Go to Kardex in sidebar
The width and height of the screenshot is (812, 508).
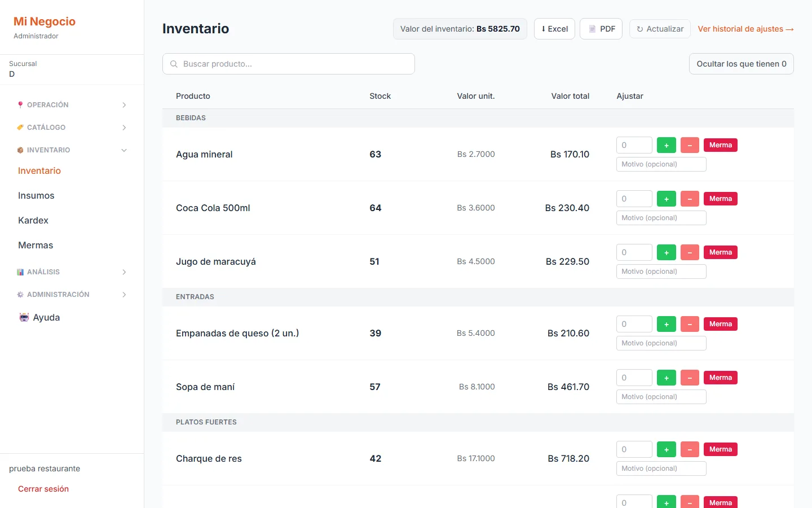coord(33,220)
